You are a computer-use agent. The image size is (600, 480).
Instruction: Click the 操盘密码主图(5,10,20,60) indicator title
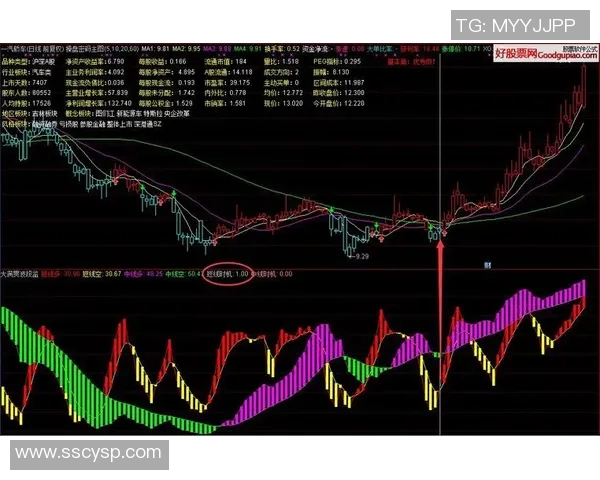[x=102, y=49]
